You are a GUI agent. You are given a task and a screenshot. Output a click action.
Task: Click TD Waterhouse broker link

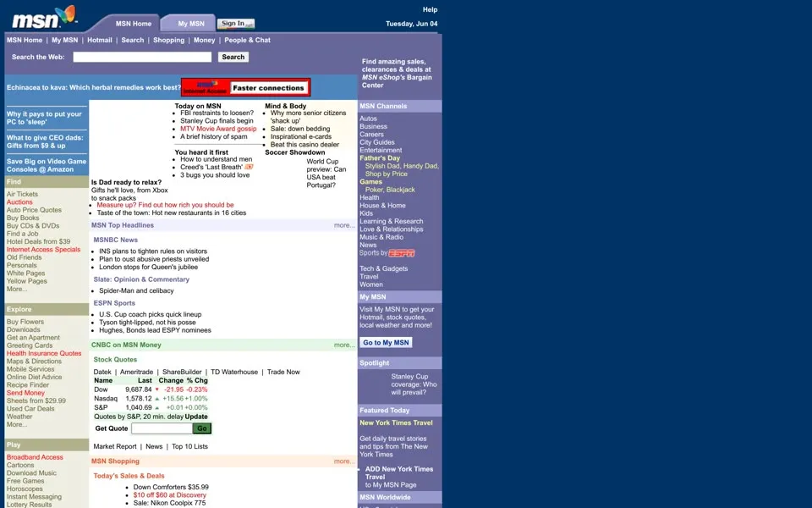pos(234,373)
